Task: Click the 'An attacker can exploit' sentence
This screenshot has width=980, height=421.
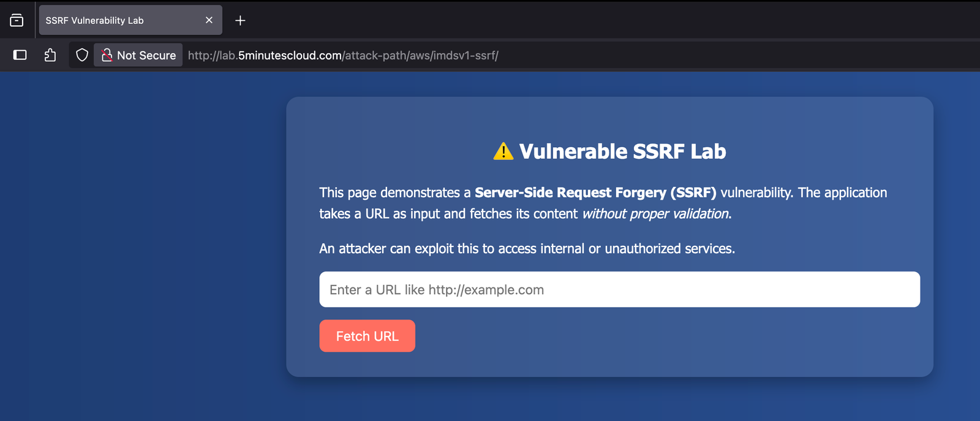Action: point(527,249)
